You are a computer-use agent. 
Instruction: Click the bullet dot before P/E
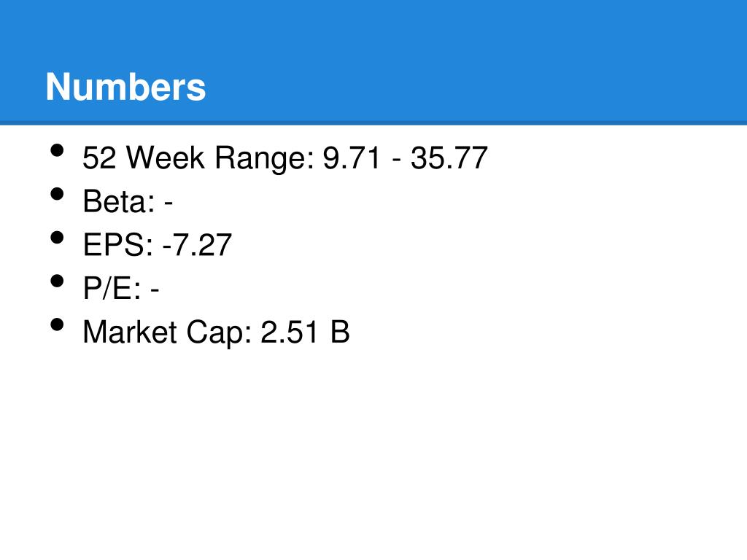(x=57, y=282)
